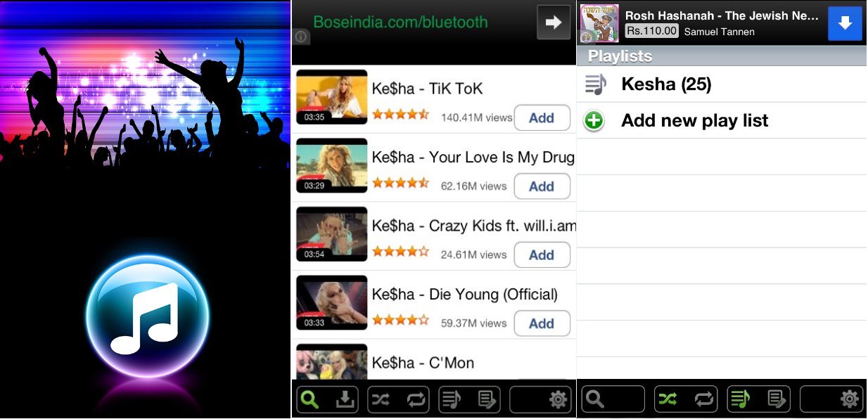Toggle repeat next to the green shuffle icon
868x419 pixels.
pos(704,399)
